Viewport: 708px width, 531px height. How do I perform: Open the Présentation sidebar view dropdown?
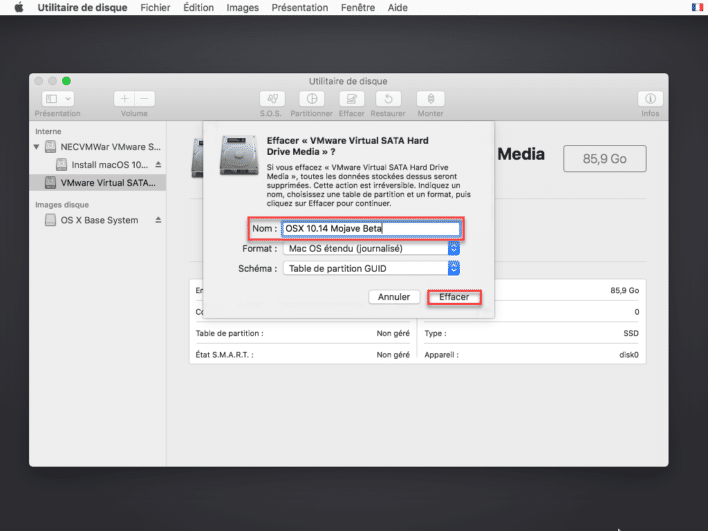58,98
